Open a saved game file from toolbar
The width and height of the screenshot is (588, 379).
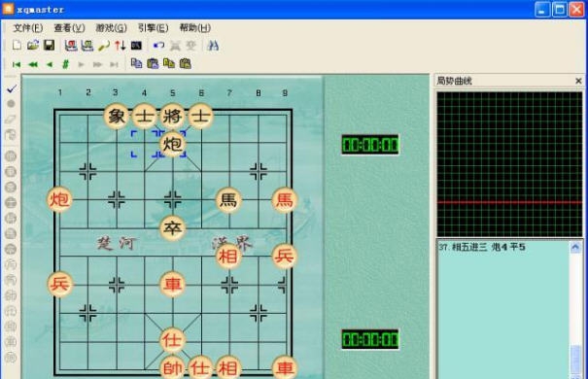point(33,45)
